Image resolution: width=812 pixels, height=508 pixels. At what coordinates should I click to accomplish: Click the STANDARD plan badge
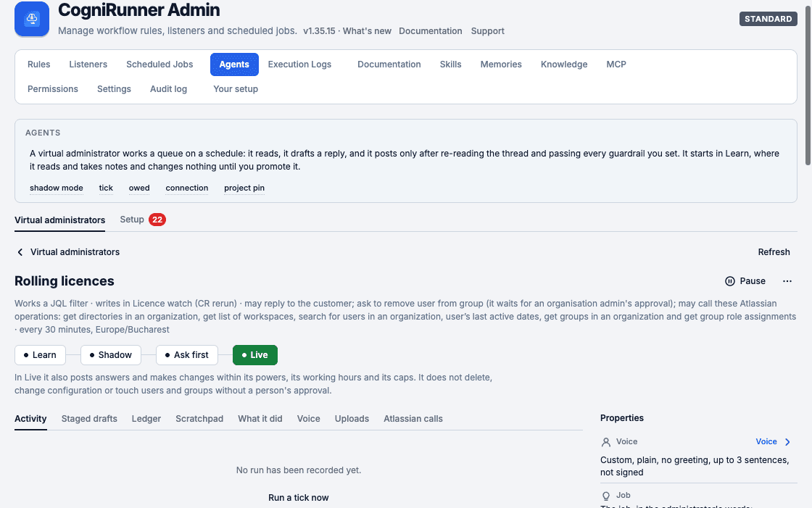[x=768, y=19]
